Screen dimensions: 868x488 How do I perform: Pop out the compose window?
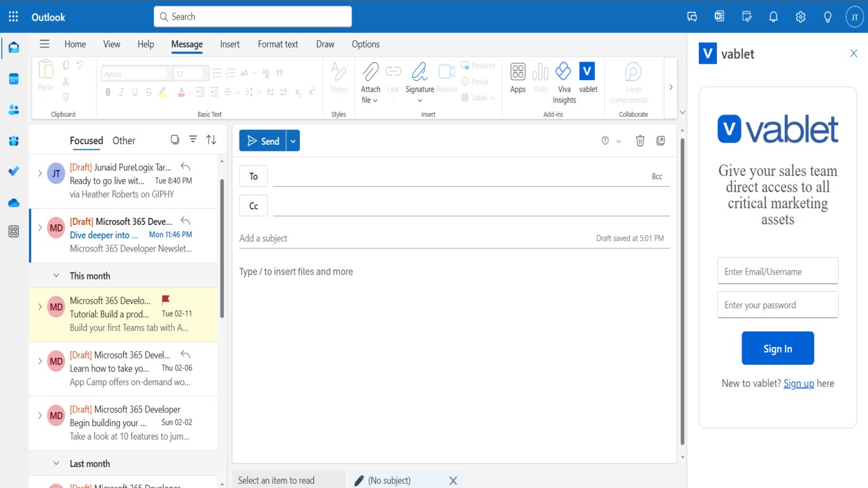pyautogui.click(x=661, y=141)
